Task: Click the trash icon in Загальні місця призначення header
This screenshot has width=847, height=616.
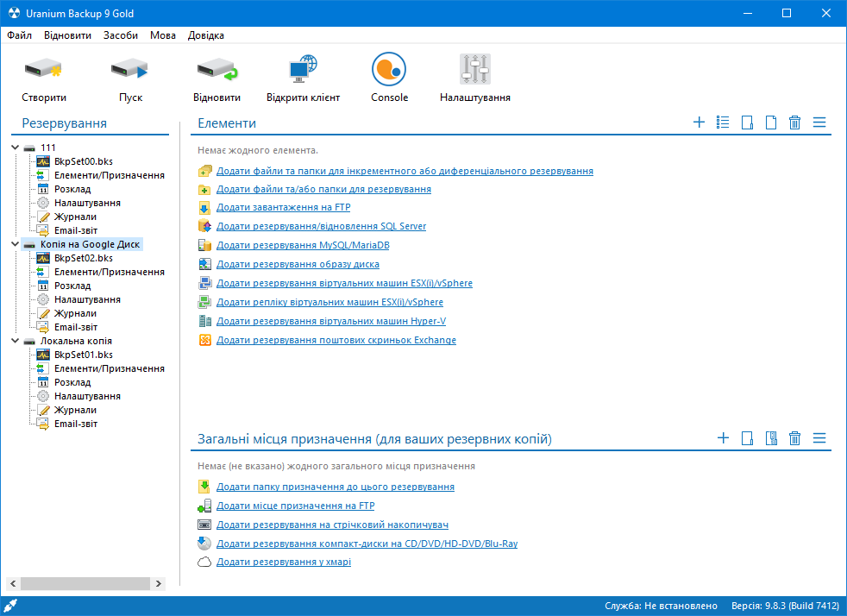Action: (794, 438)
